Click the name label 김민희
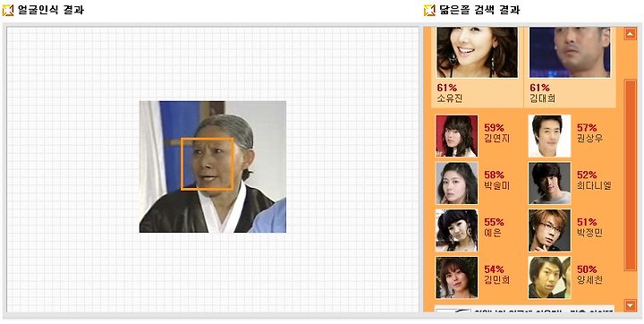The image size is (644, 324). coord(497,280)
